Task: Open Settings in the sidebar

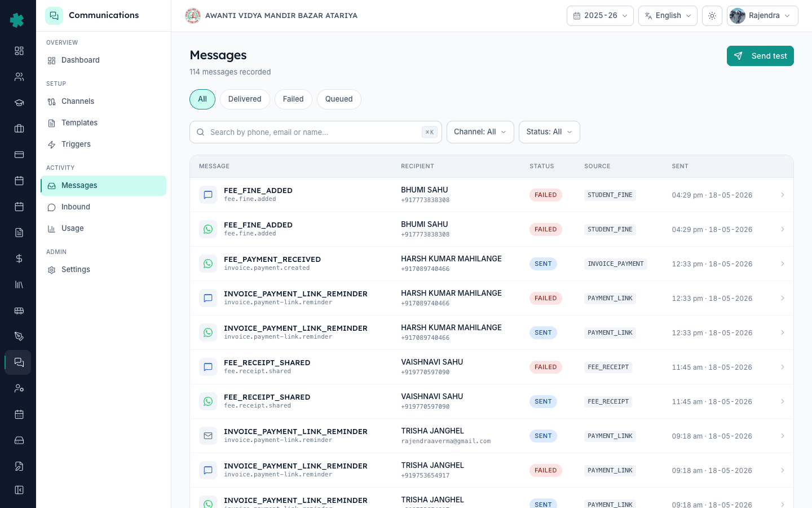Action: click(103, 270)
